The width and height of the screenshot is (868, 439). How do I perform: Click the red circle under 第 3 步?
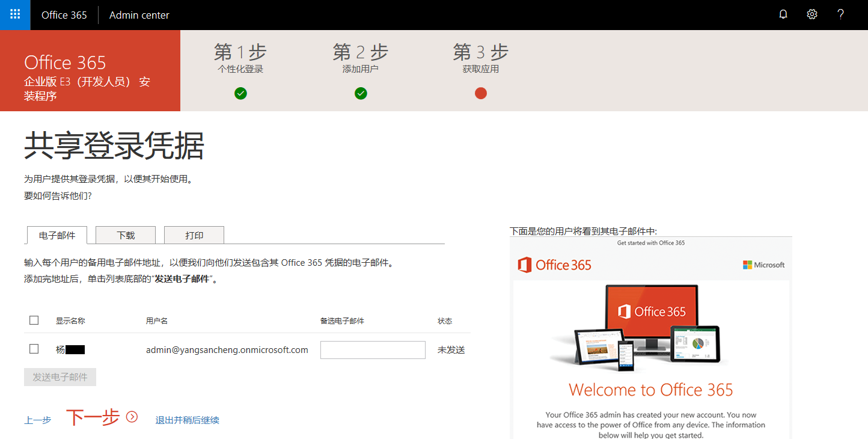[x=481, y=93]
